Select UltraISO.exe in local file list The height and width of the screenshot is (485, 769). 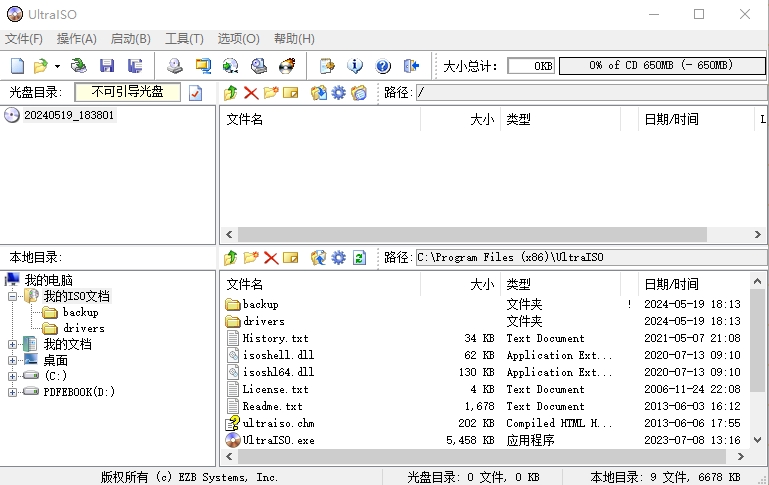point(279,440)
